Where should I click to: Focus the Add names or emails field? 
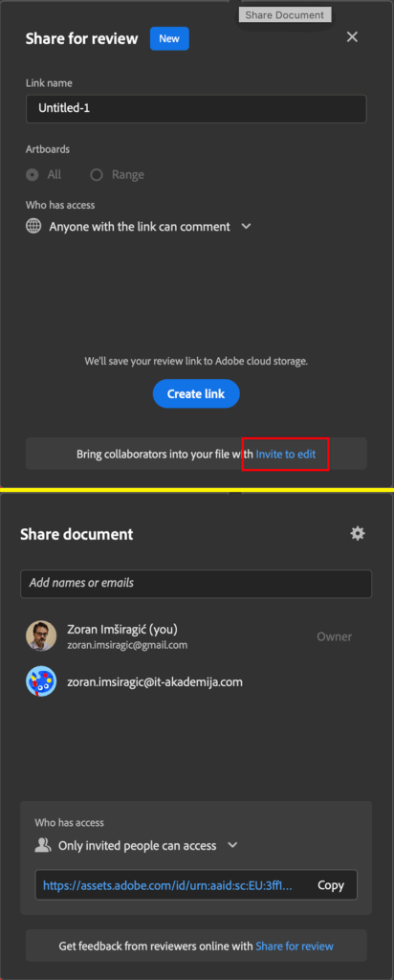click(x=196, y=584)
